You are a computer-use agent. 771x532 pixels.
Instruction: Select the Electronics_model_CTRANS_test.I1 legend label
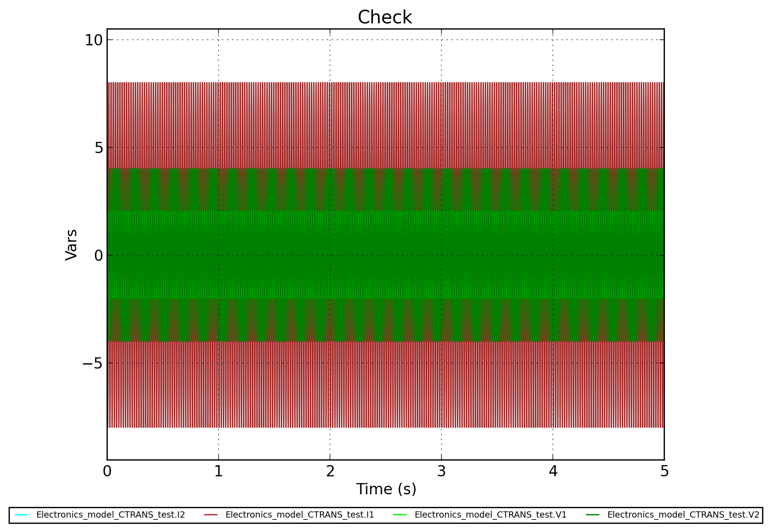(300, 514)
